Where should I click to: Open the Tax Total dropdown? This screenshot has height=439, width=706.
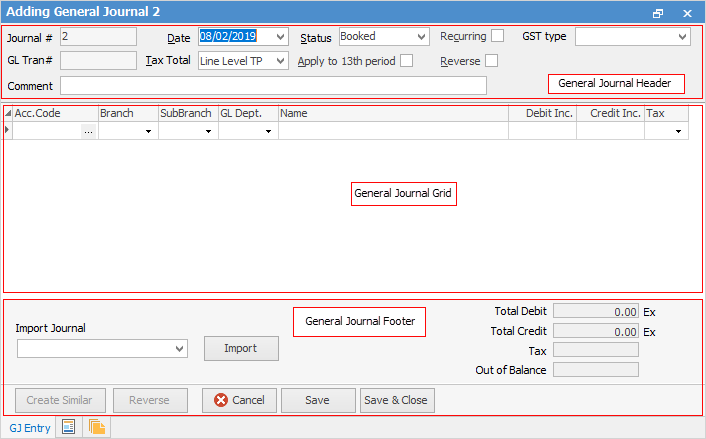[280, 61]
